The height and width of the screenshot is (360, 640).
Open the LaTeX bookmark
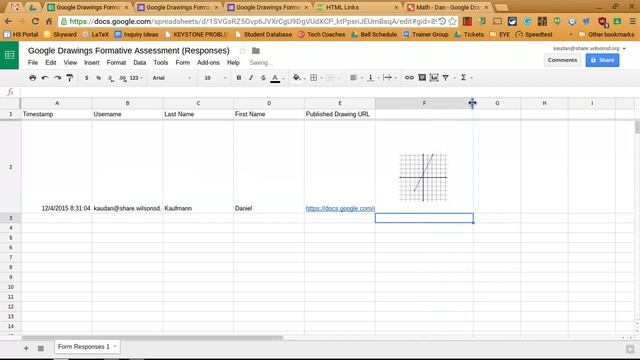[96, 35]
